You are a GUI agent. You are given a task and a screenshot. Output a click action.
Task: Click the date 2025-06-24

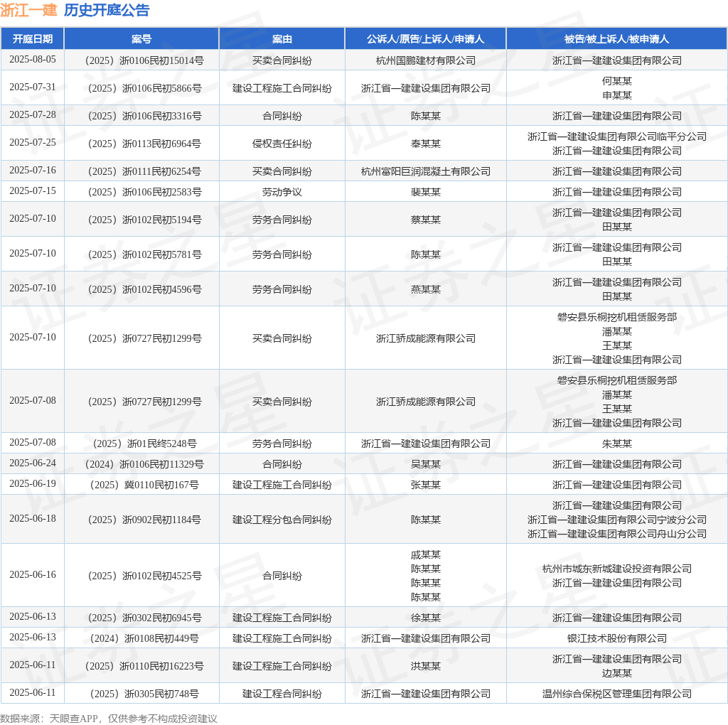pos(33,463)
